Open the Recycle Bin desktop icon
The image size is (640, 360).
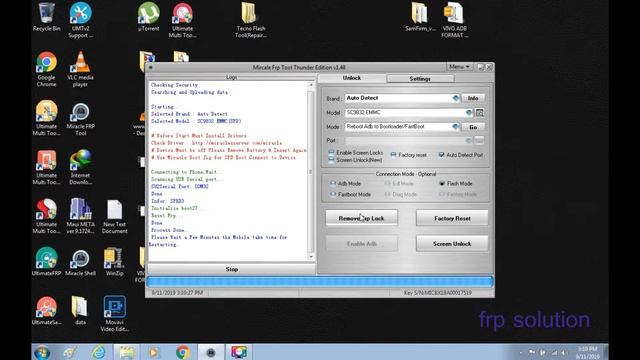(x=47, y=17)
